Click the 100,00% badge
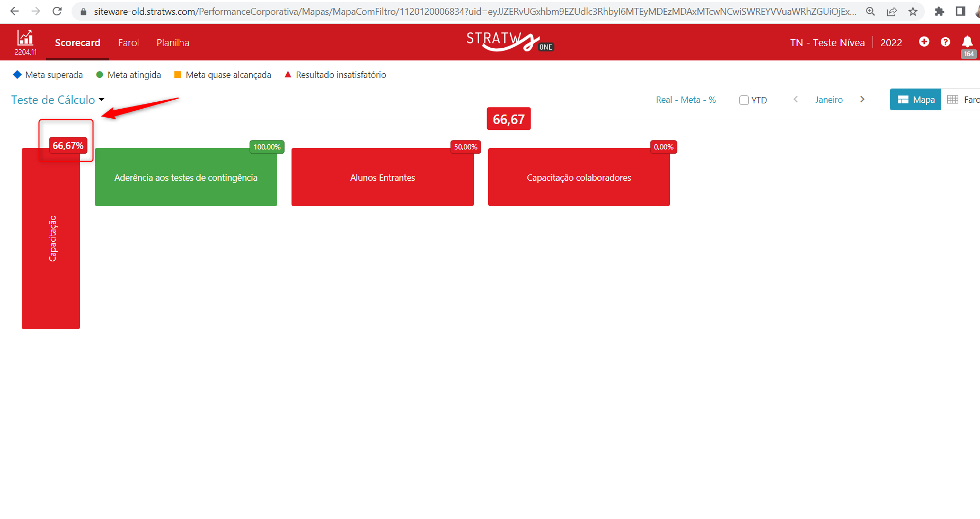The height and width of the screenshot is (519, 980). click(x=267, y=147)
